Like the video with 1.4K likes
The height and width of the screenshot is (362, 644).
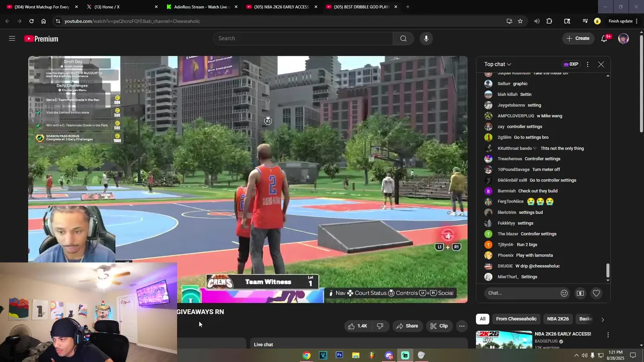[357, 326]
